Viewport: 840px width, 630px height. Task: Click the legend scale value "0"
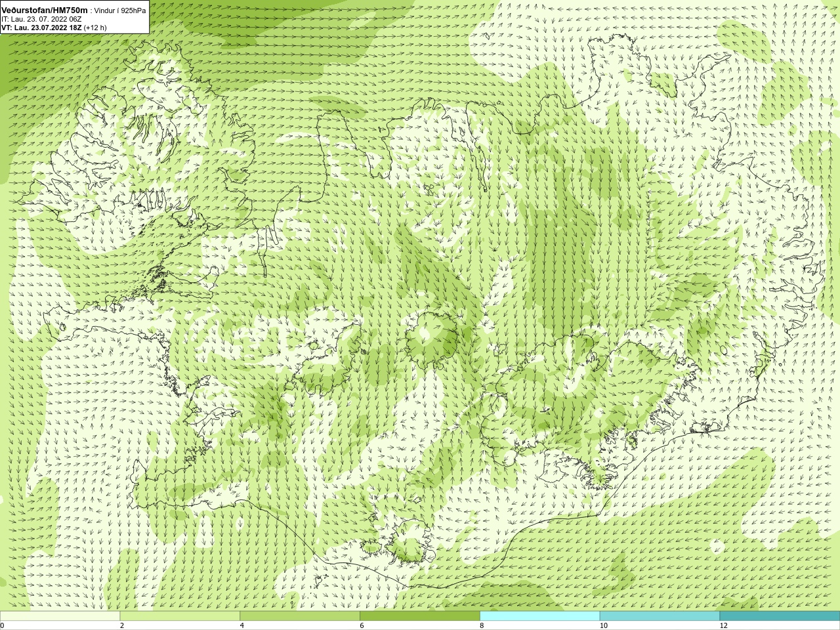[3, 625]
